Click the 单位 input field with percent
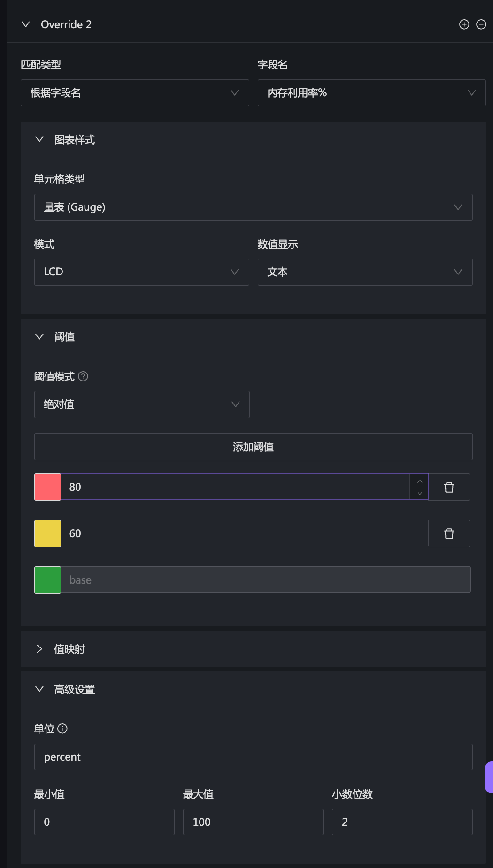The height and width of the screenshot is (868, 493). coord(253,757)
